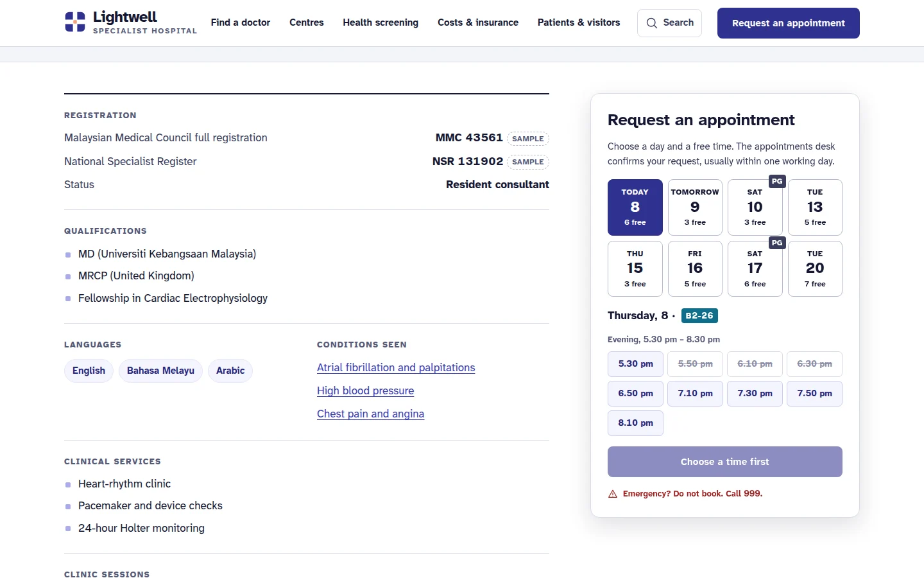Viewport: 924px width, 578px height.
Task: Open the Centres menu item
Action: pos(307,22)
